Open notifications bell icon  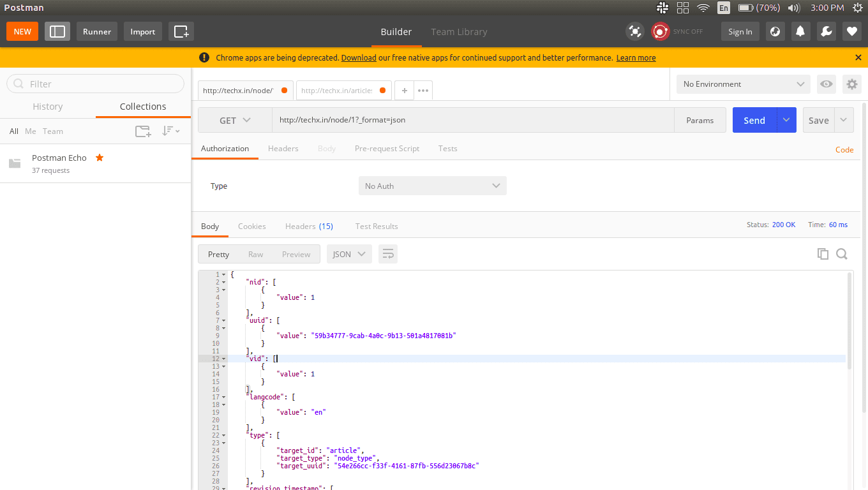tap(800, 31)
